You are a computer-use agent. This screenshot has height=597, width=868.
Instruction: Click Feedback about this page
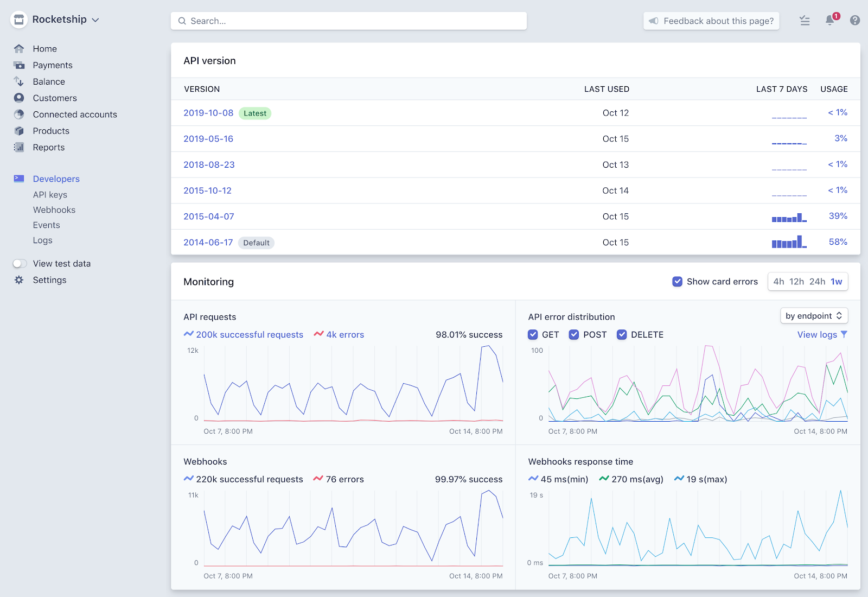tap(711, 21)
